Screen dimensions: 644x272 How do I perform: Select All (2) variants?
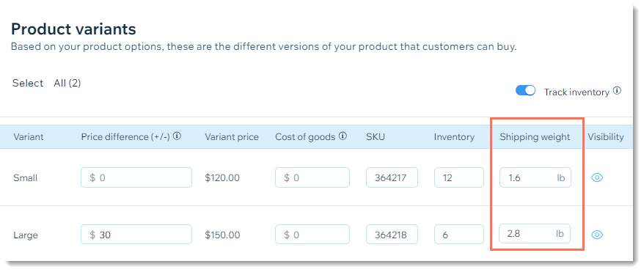click(67, 84)
